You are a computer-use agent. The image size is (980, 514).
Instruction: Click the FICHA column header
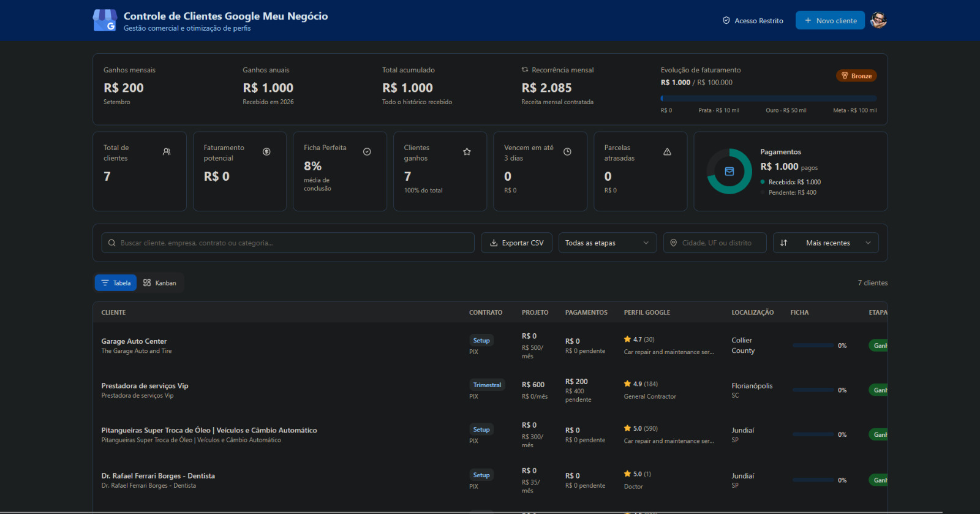[799, 312]
